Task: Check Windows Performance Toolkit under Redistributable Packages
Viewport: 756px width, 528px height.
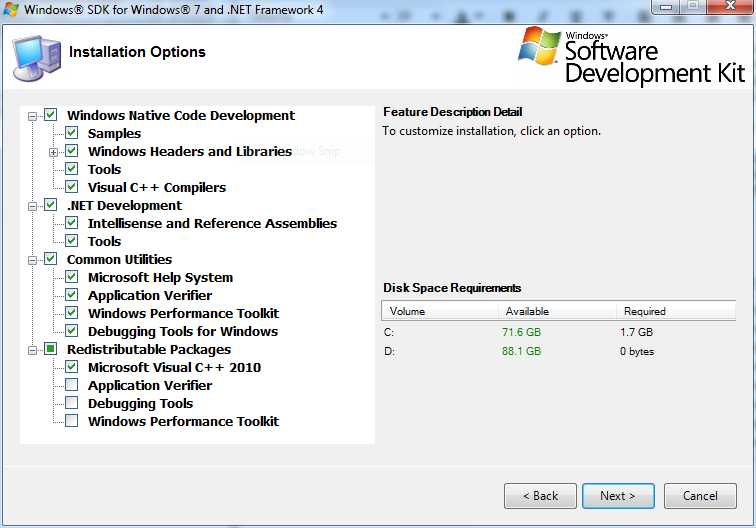Action: pyautogui.click(x=71, y=421)
